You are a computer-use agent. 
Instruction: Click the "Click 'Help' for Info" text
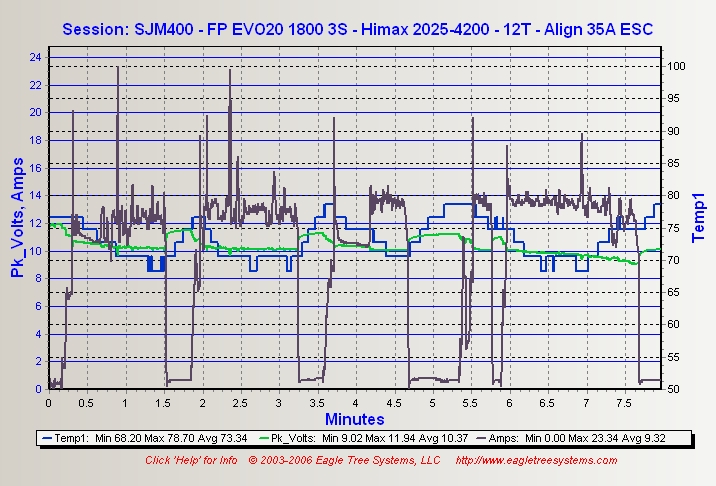[x=191, y=460]
